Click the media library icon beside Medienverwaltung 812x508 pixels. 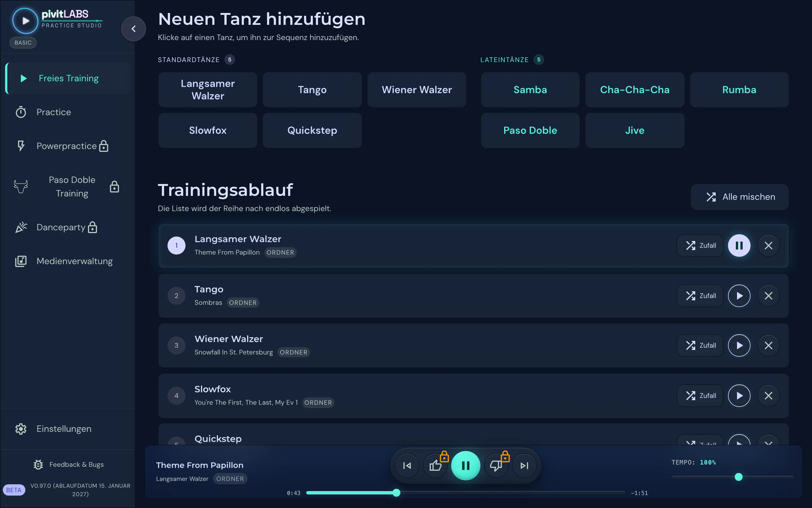click(21, 261)
